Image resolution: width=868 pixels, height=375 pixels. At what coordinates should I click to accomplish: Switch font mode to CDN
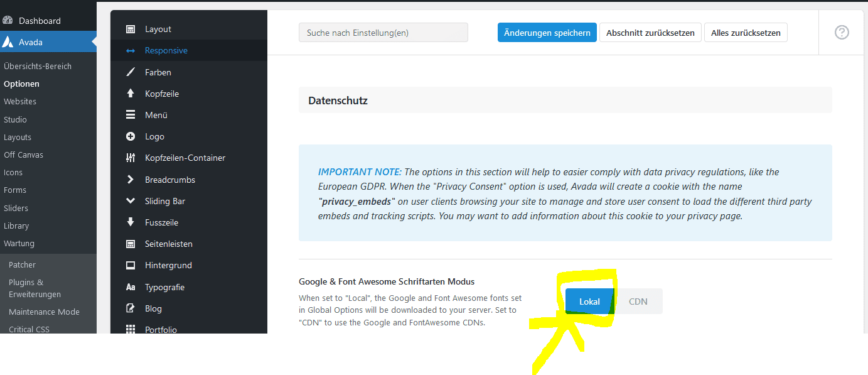click(638, 302)
